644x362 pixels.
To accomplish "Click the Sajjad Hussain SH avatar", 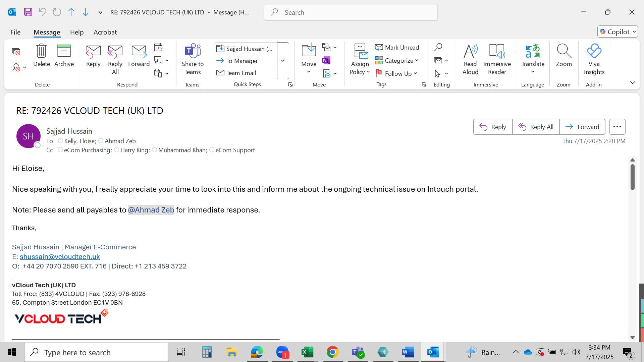I will tap(29, 136).
